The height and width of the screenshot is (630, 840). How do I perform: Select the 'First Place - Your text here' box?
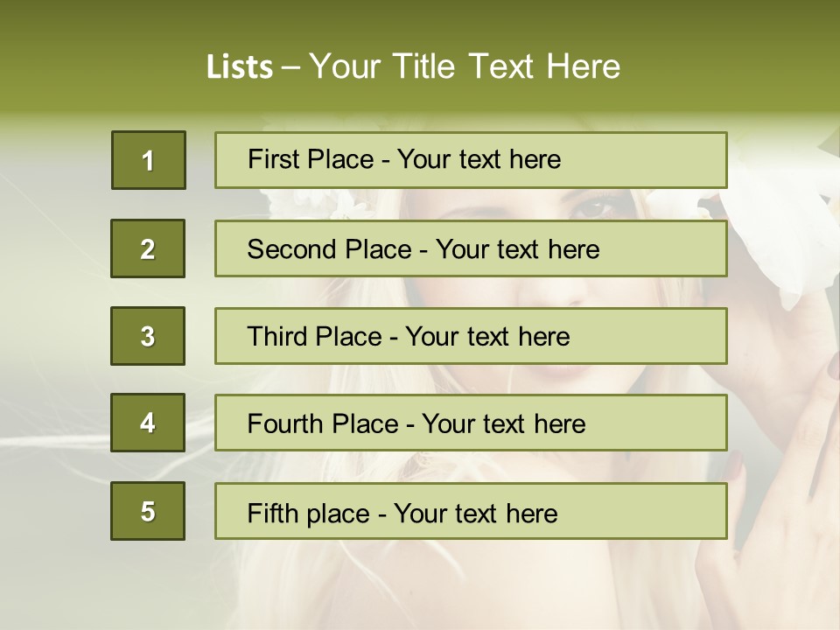click(x=471, y=160)
